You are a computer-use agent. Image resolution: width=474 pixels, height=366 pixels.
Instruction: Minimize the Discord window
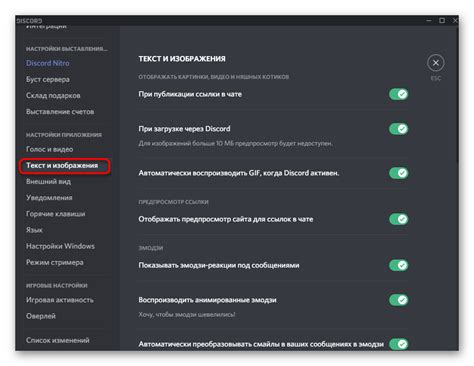point(429,21)
